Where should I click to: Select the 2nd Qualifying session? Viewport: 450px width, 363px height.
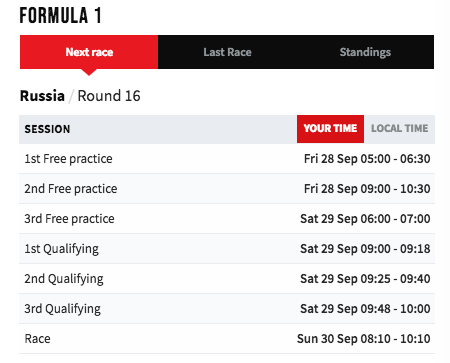227,279
